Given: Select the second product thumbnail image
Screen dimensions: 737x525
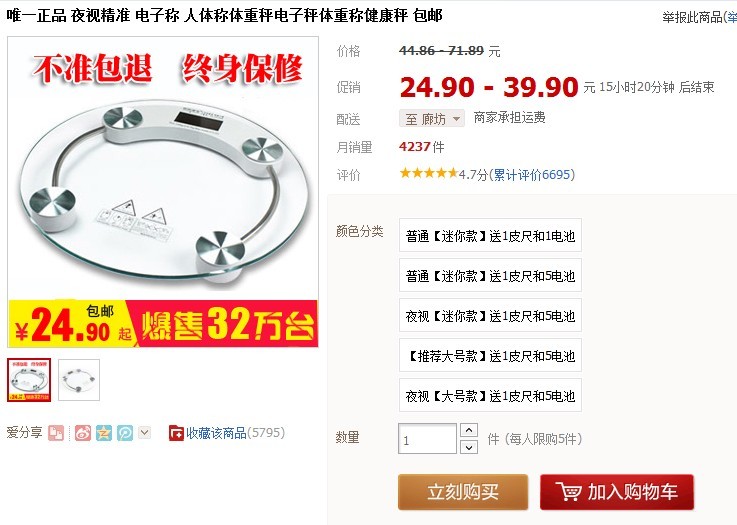Looking at the screenshot, I should (79, 380).
